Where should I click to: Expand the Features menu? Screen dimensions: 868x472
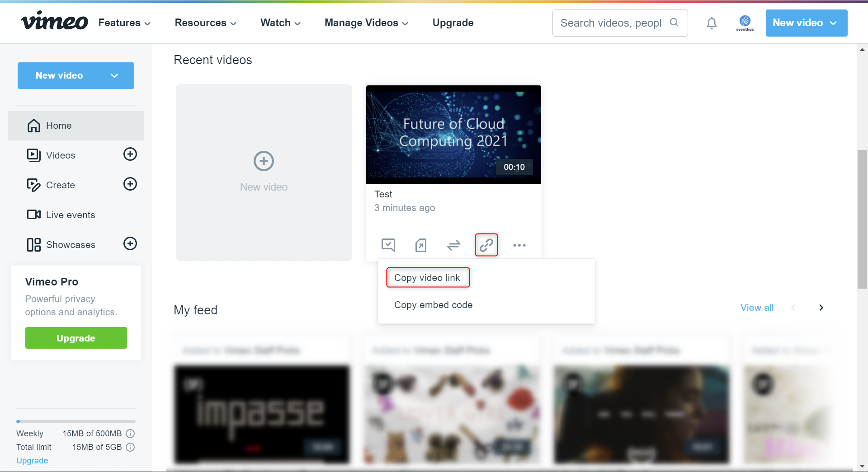point(125,23)
